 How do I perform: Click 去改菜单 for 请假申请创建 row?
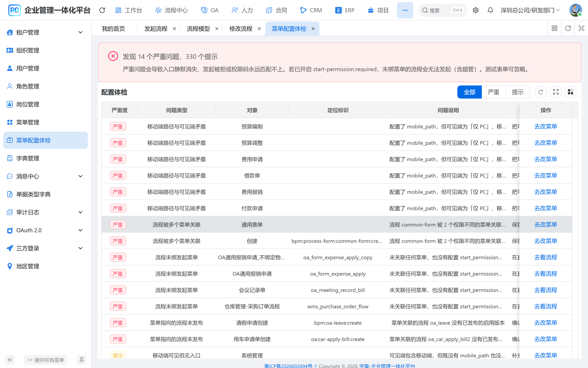(546, 322)
